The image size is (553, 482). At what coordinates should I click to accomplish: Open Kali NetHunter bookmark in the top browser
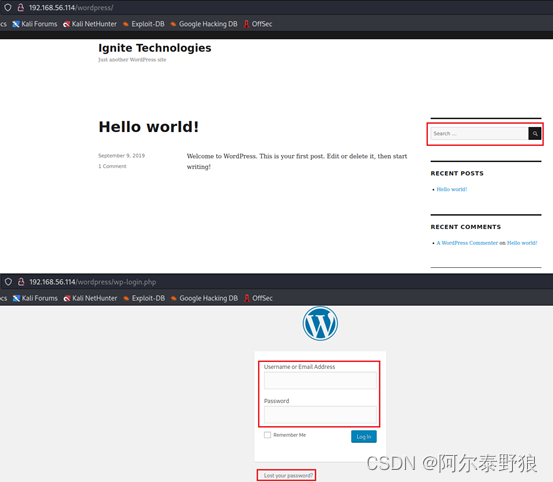point(90,24)
